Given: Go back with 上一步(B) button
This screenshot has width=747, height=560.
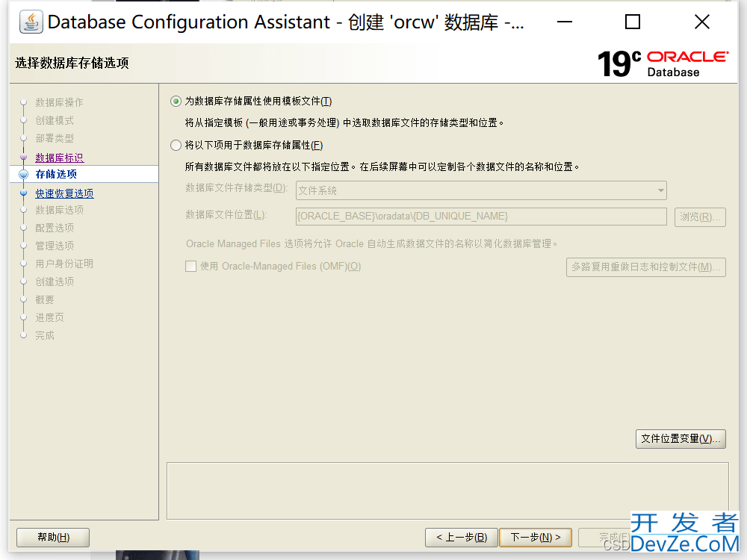Looking at the screenshot, I should click(462, 538).
